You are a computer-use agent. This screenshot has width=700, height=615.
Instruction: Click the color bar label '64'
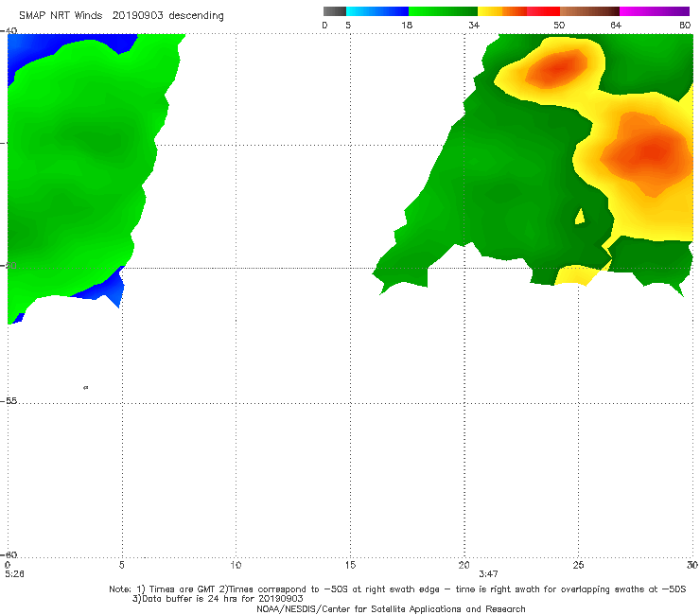(616, 26)
